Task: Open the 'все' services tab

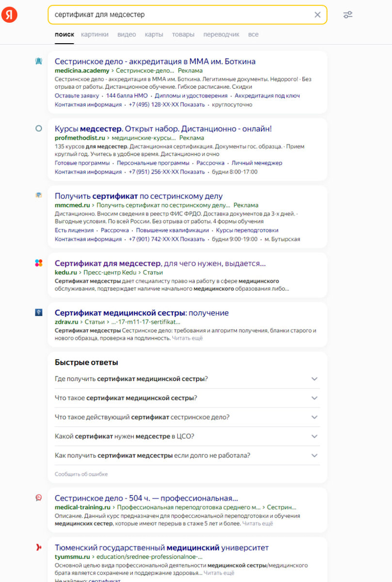Action: point(253,34)
